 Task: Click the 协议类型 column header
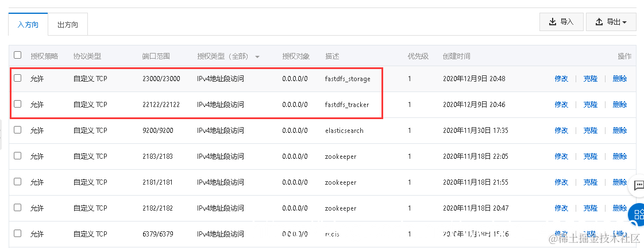point(87,56)
